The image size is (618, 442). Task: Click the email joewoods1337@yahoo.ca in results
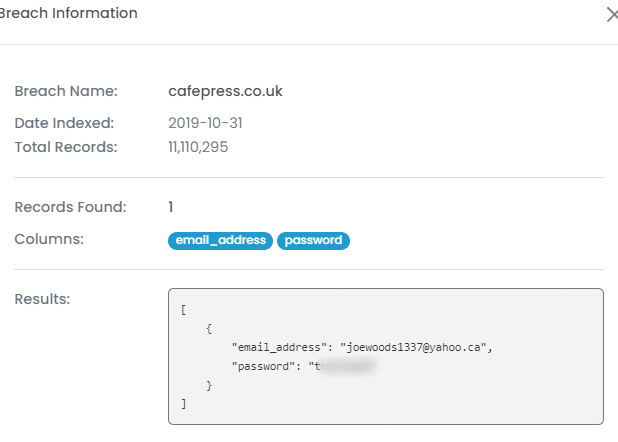414,347
